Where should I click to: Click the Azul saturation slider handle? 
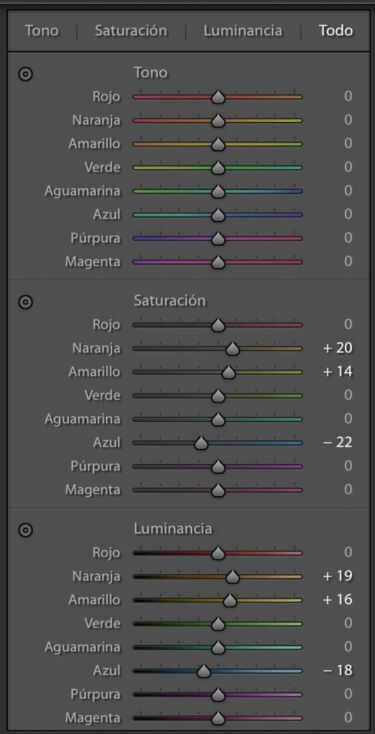201,443
